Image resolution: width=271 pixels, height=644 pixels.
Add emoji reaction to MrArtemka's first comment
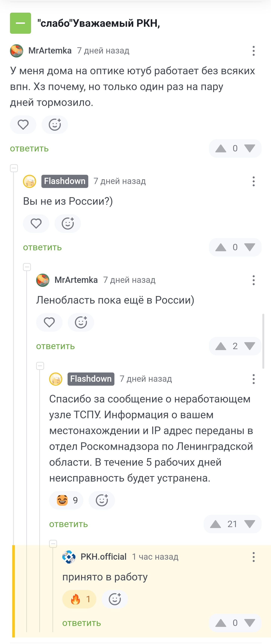(55, 125)
